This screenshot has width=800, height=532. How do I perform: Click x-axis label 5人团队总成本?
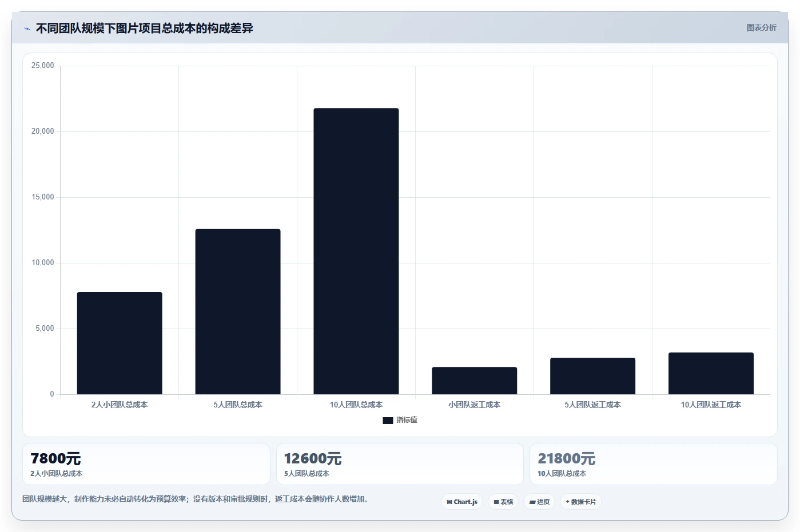point(238,405)
